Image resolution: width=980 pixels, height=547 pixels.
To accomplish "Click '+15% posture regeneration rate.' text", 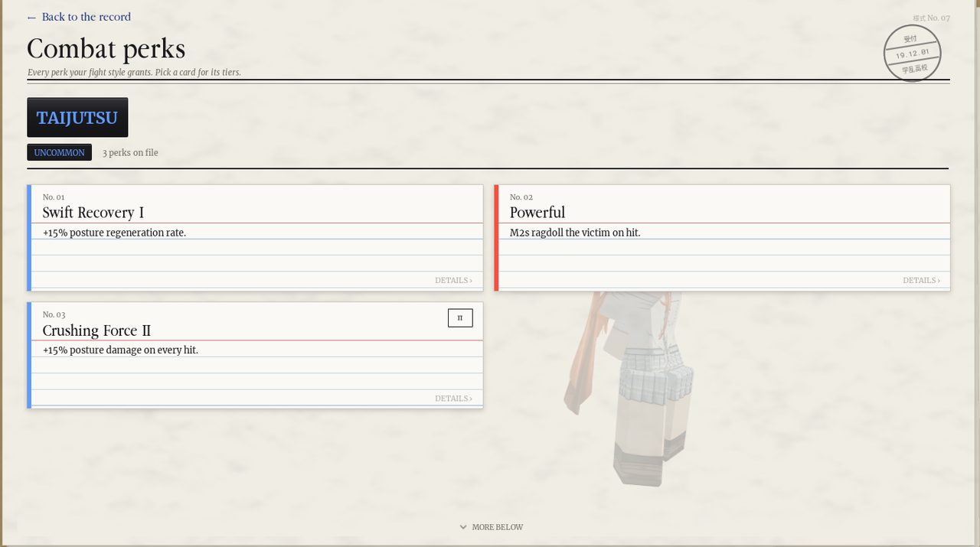I will pyautogui.click(x=114, y=233).
